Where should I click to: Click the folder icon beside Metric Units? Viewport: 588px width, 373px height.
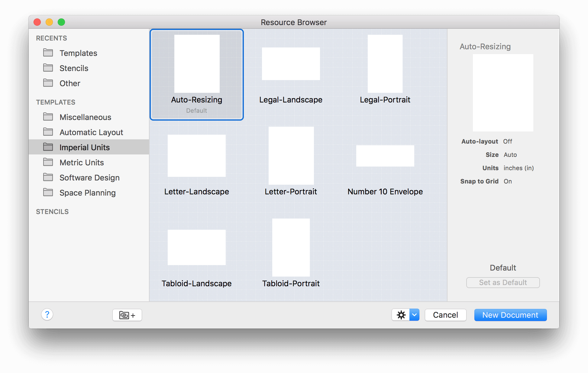[48, 162]
